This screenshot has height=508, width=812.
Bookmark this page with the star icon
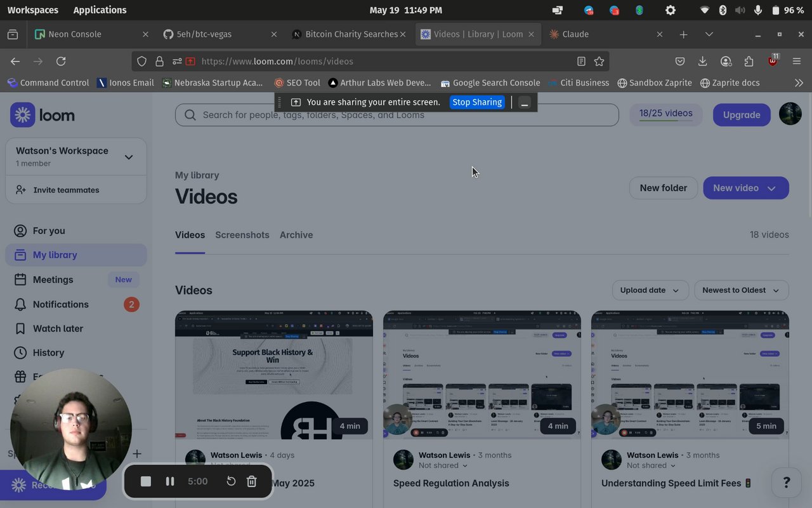coord(599,61)
